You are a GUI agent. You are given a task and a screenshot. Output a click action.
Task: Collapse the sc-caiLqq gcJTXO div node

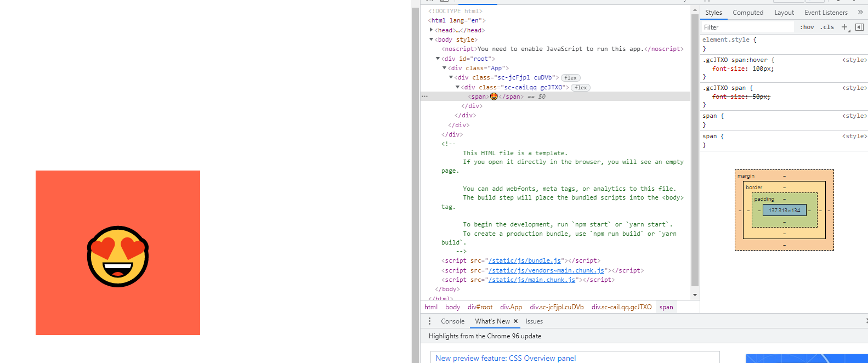click(457, 87)
